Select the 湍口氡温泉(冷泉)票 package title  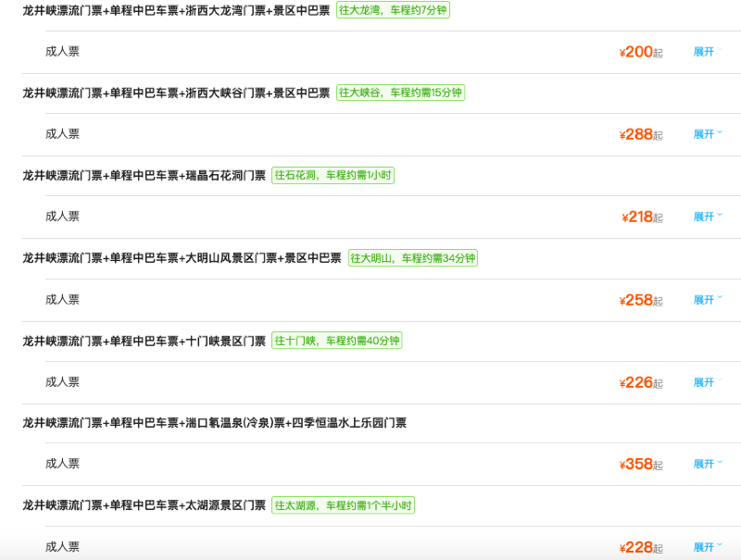(x=215, y=423)
